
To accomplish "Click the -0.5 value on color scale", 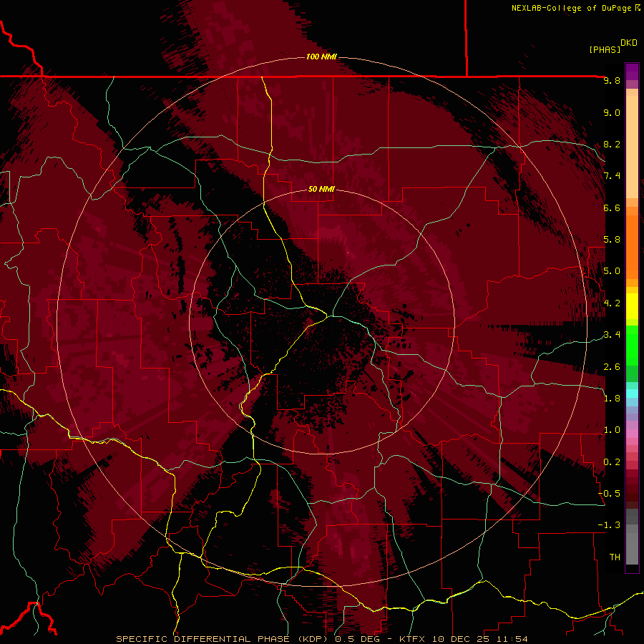I will click(609, 494).
